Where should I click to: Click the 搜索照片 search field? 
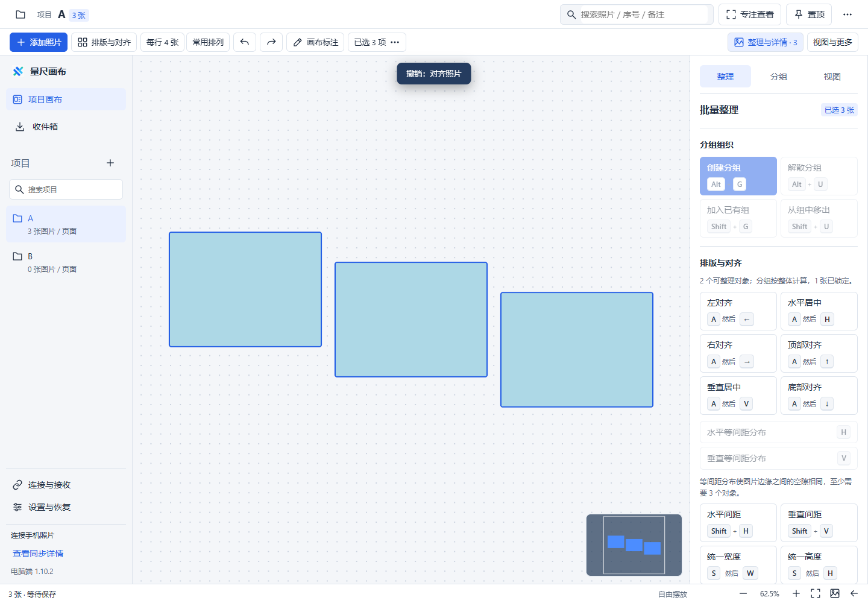click(637, 14)
